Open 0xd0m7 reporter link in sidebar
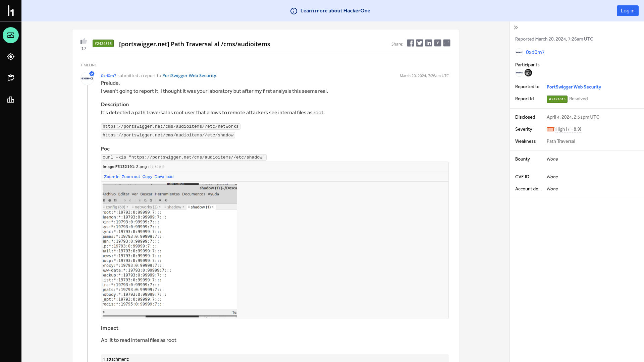The height and width of the screenshot is (362, 644). 535,52
